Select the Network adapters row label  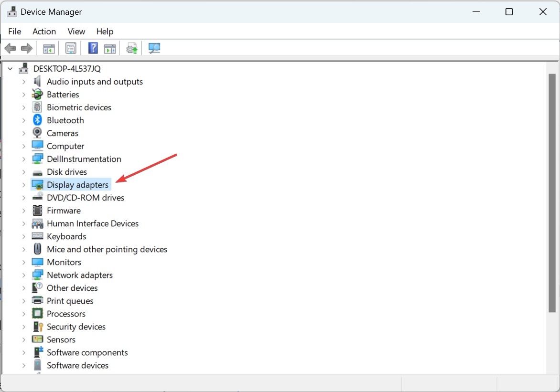(80, 275)
